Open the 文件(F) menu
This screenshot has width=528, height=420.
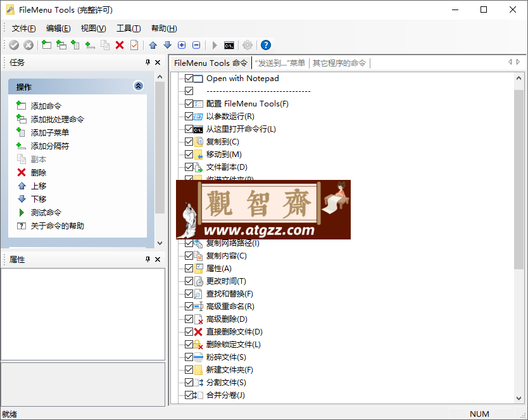[x=23, y=29]
